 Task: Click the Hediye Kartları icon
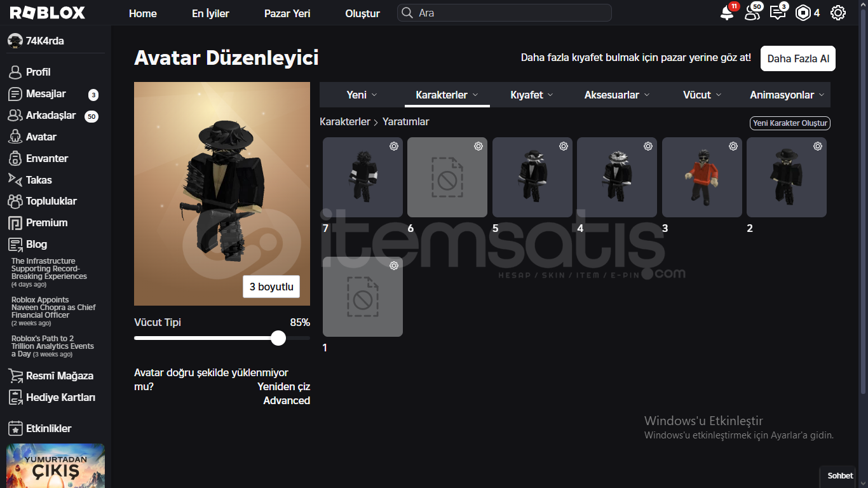[15, 398]
